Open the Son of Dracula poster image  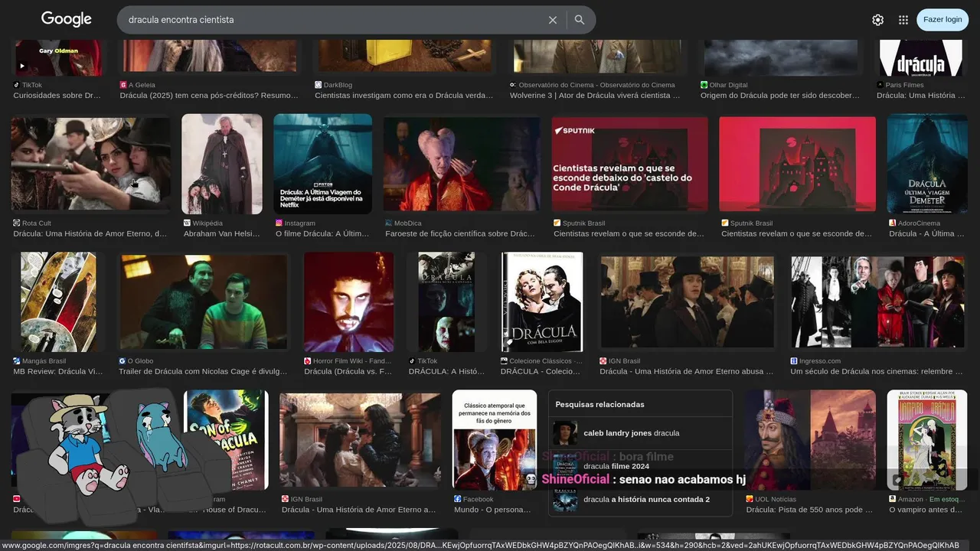click(227, 440)
